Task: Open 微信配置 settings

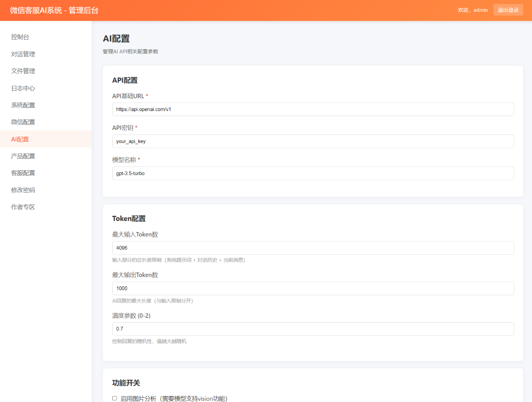Action: tap(23, 122)
